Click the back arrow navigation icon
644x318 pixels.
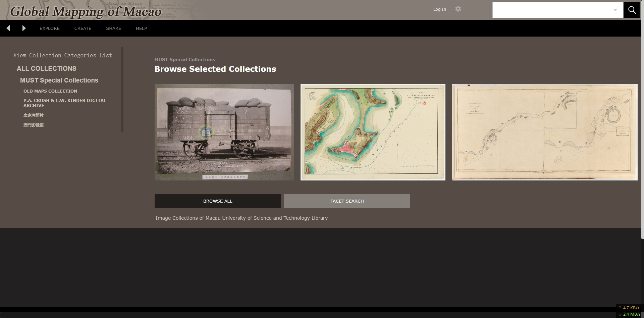[8, 28]
